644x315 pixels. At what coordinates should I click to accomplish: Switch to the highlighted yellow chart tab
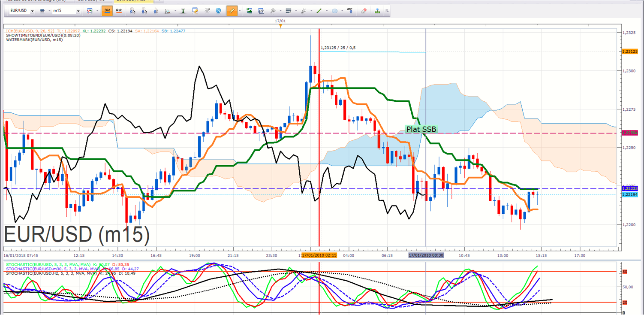point(134,1)
